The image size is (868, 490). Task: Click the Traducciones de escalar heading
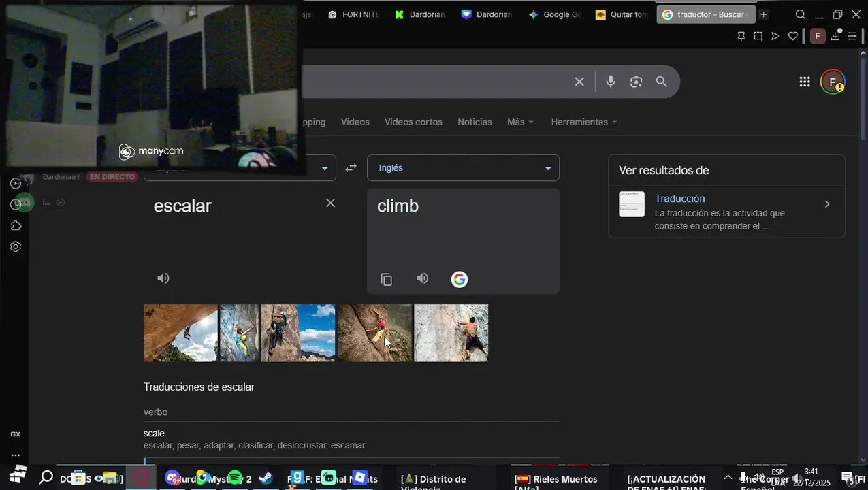[x=199, y=387]
